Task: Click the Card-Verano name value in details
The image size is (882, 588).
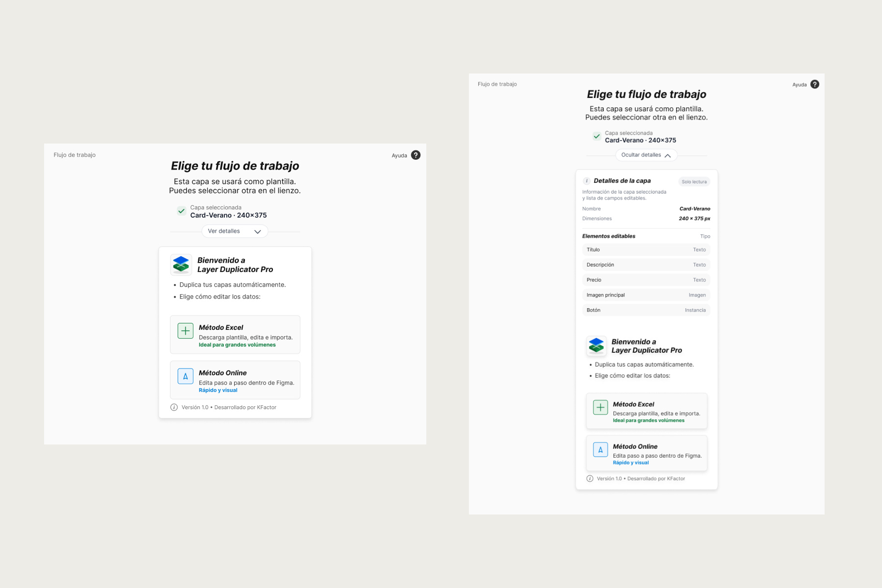Action: [695, 209]
